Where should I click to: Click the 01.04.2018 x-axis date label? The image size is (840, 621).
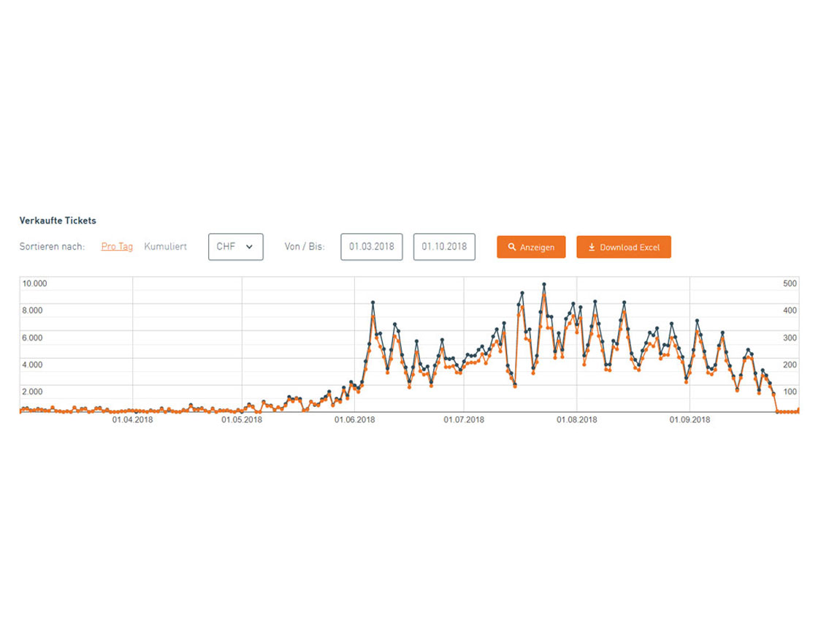132,420
